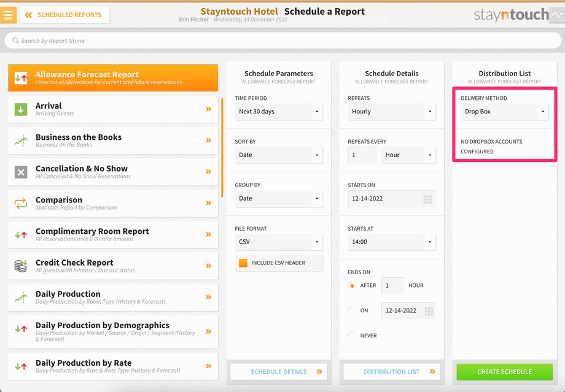Click the 'Stayntouch Hotel' title text
The image size is (565, 392).
coord(240,12)
